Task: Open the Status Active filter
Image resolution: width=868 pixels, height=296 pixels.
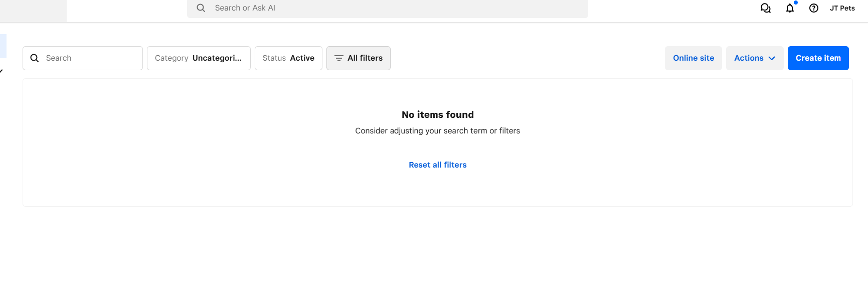Action: point(288,58)
